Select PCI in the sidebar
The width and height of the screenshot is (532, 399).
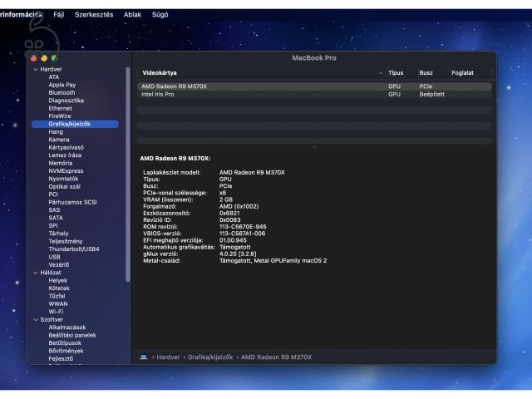[53, 195]
